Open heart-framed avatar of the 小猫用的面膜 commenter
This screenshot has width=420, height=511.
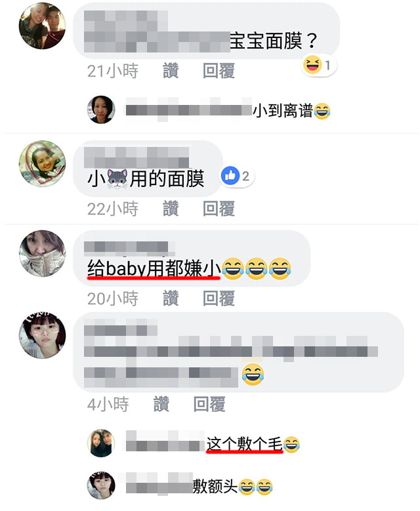coord(43,163)
